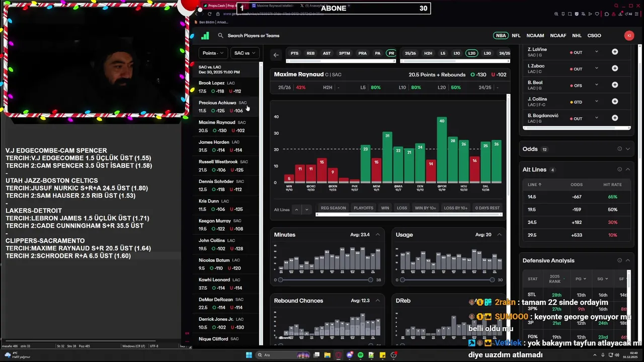Open the Opera browser taskbar icon

pos(339,355)
